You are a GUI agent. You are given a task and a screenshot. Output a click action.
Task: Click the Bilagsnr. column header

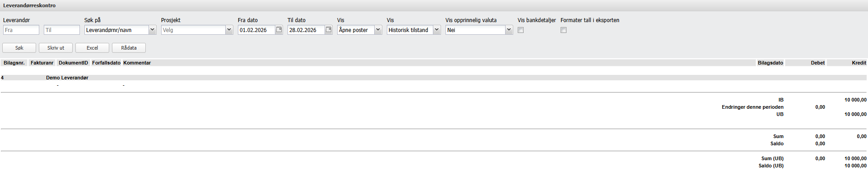tap(14, 63)
